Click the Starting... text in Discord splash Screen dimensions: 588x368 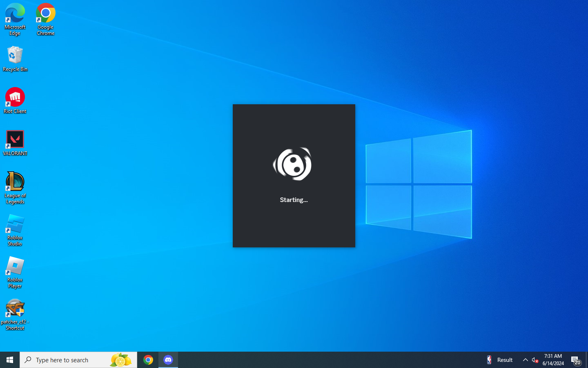click(x=294, y=200)
